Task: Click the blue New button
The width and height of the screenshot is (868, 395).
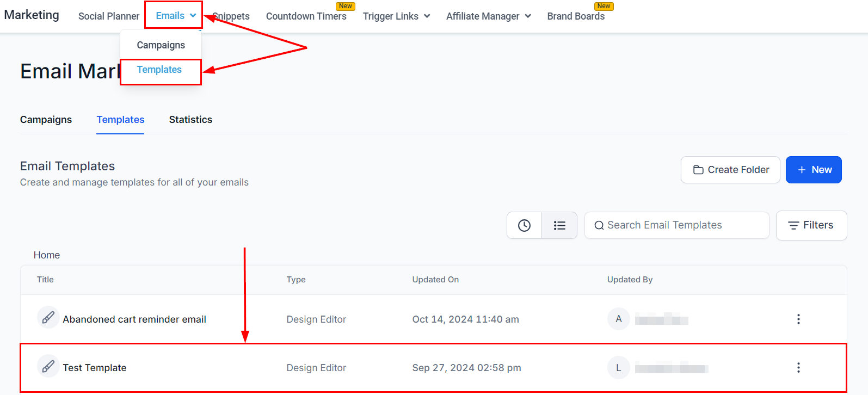Action: [x=814, y=170]
